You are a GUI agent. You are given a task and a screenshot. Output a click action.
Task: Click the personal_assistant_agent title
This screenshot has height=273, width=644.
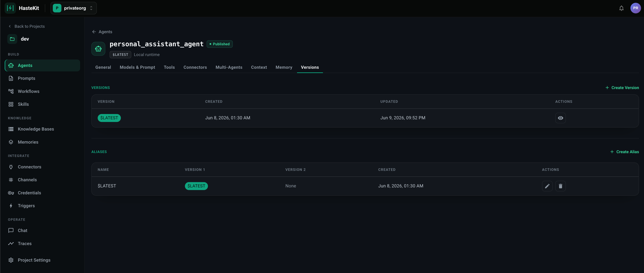(x=156, y=44)
